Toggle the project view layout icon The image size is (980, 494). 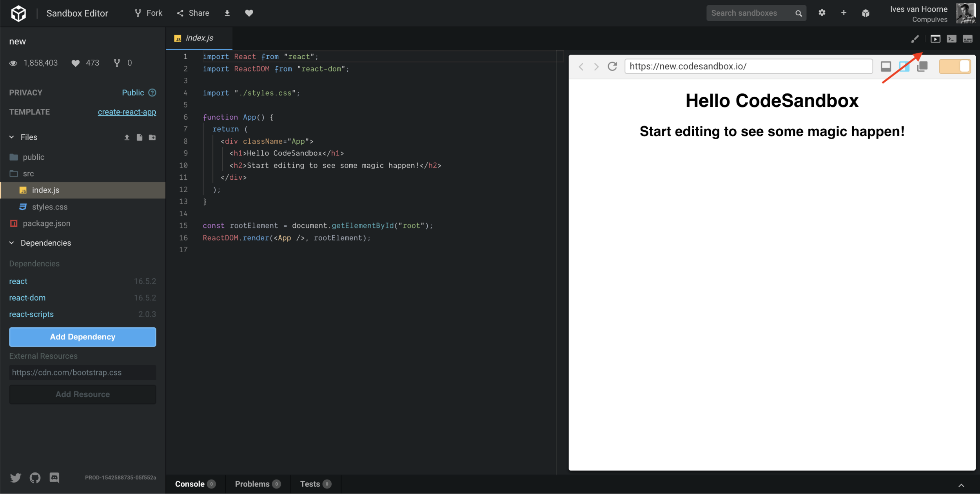(904, 66)
